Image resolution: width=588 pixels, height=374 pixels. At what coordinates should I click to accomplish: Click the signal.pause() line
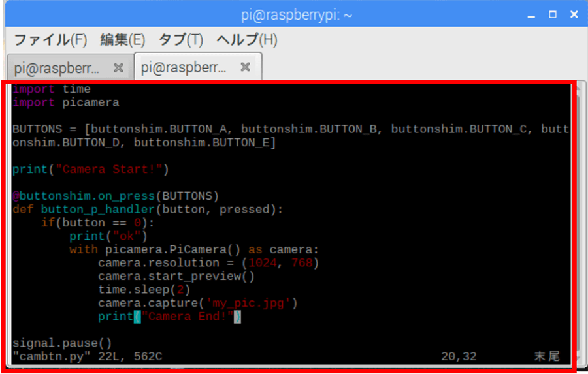tap(62, 343)
